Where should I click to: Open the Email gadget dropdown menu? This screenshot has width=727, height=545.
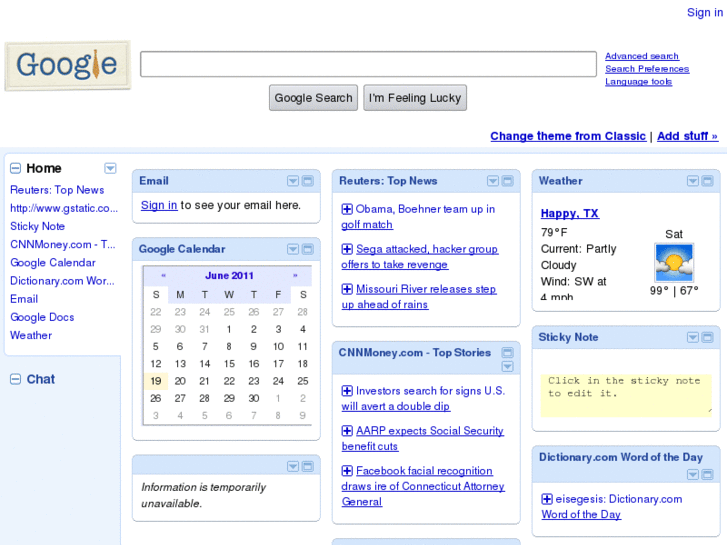pos(293,181)
